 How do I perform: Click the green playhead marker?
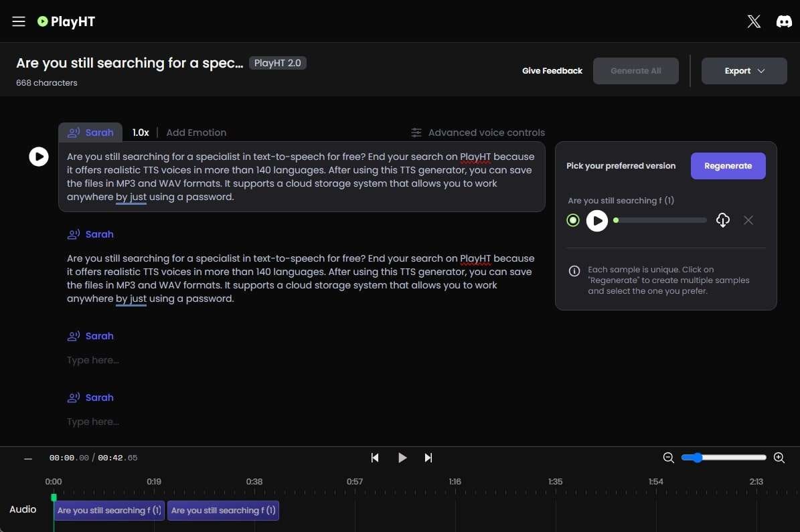tap(54, 497)
